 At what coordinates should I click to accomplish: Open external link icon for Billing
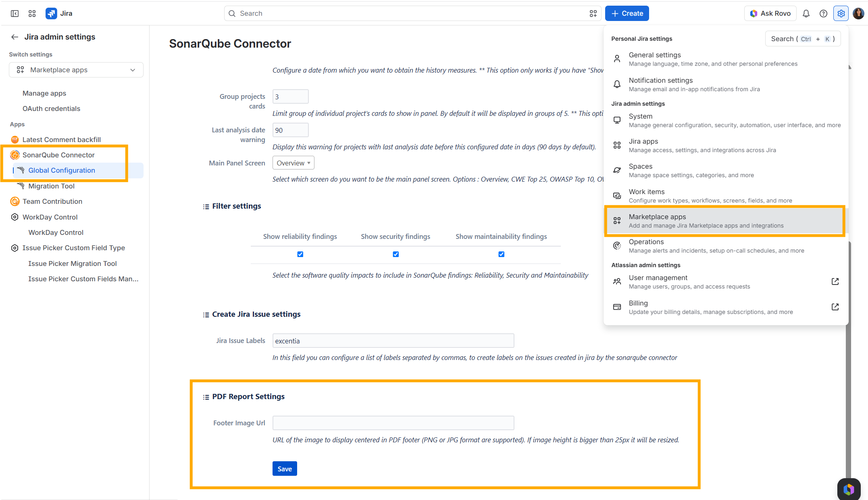tap(835, 307)
